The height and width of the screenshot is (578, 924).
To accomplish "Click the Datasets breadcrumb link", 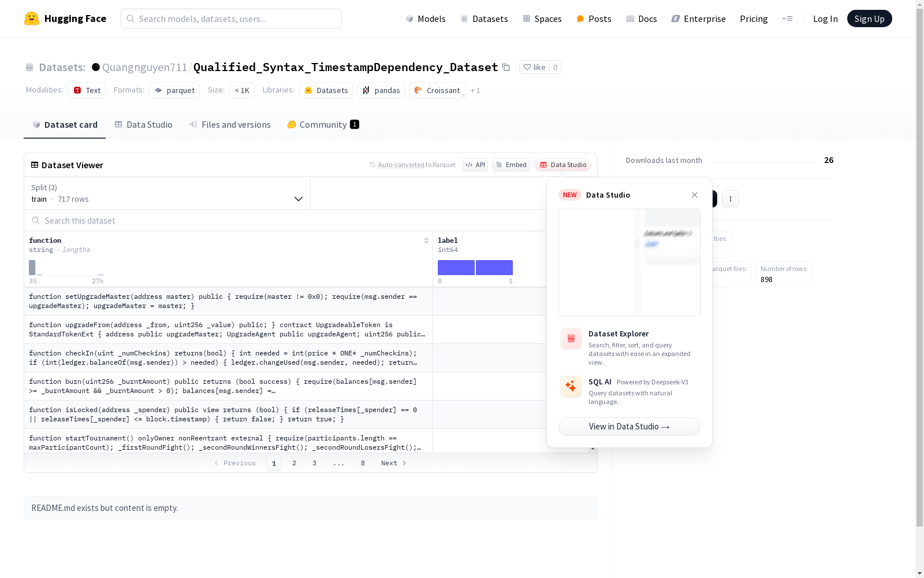I will click(62, 67).
